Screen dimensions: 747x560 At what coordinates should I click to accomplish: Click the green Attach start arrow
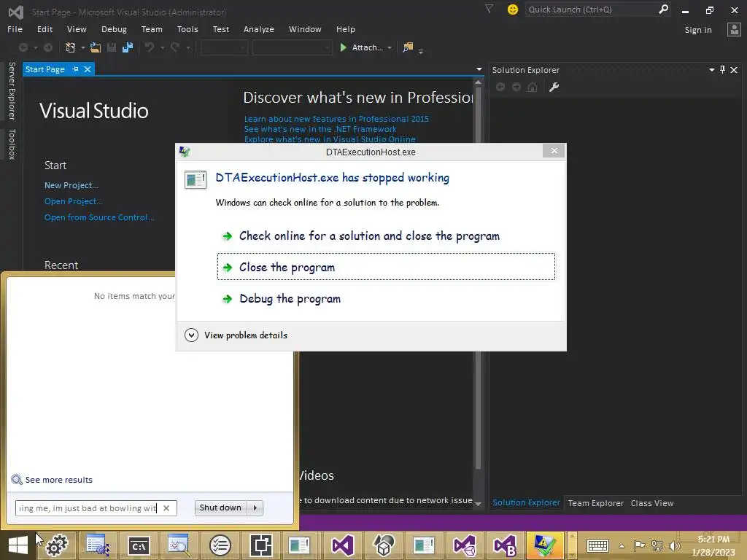[343, 47]
